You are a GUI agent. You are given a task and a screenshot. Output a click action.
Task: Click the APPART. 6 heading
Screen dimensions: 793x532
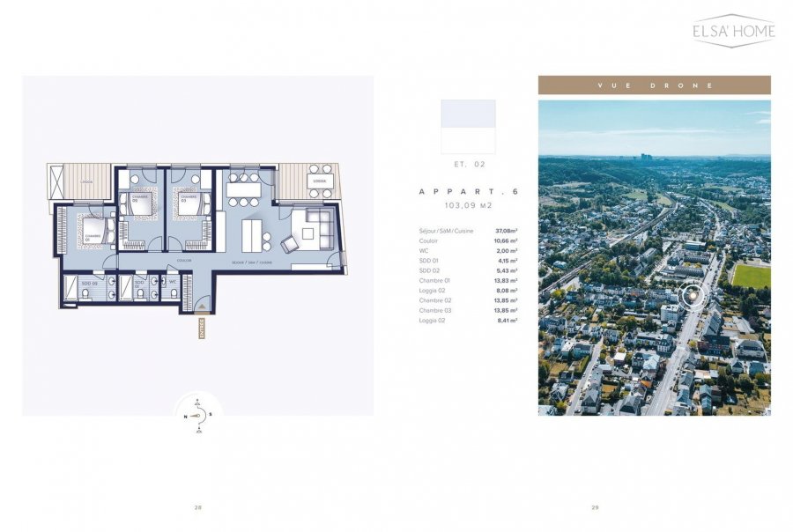point(468,191)
